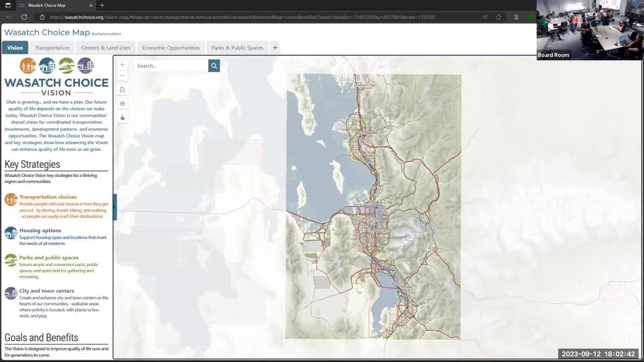644x362 pixels.
Task: Open the Parks & Public Spaces tab
Action: [237, 47]
